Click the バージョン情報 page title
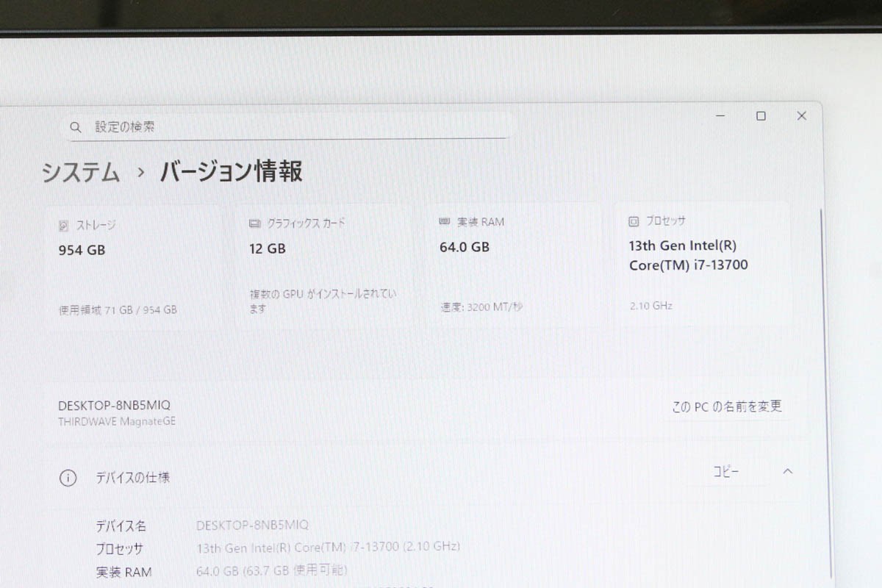 pos(232,171)
